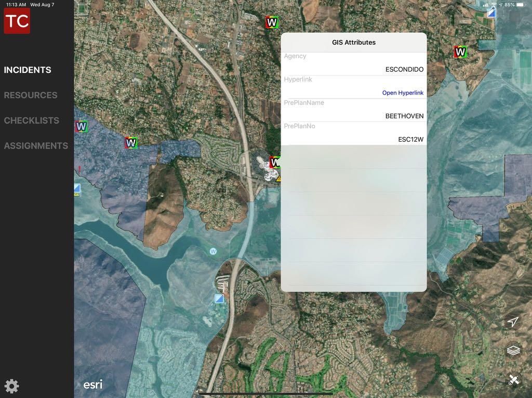Tap the red TC app logo

(17, 21)
